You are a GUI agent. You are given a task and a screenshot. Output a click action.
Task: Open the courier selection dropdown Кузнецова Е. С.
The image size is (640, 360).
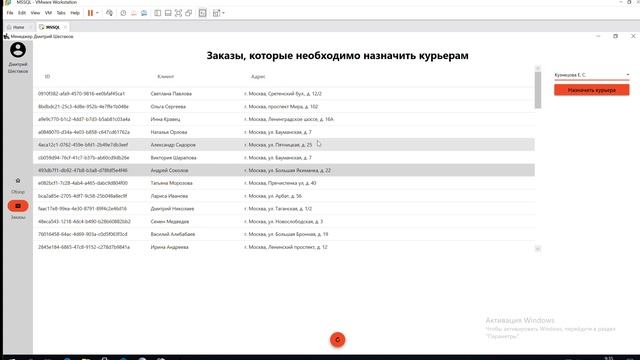[591, 75]
